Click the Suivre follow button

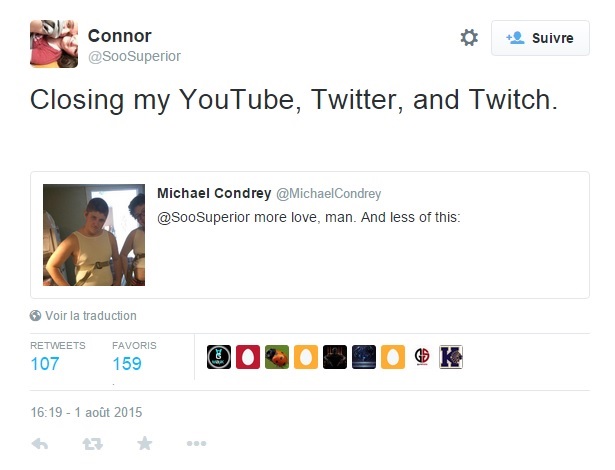tap(540, 38)
